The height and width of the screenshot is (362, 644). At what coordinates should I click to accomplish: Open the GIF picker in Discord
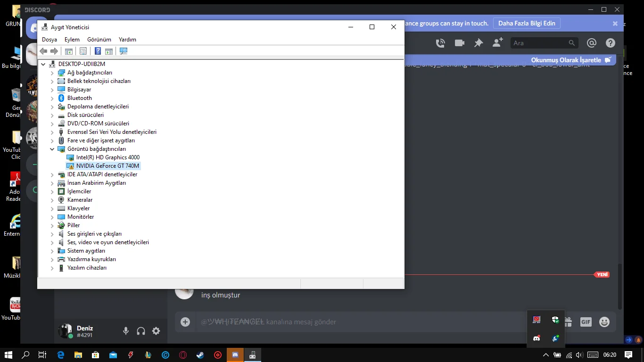pos(586,322)
